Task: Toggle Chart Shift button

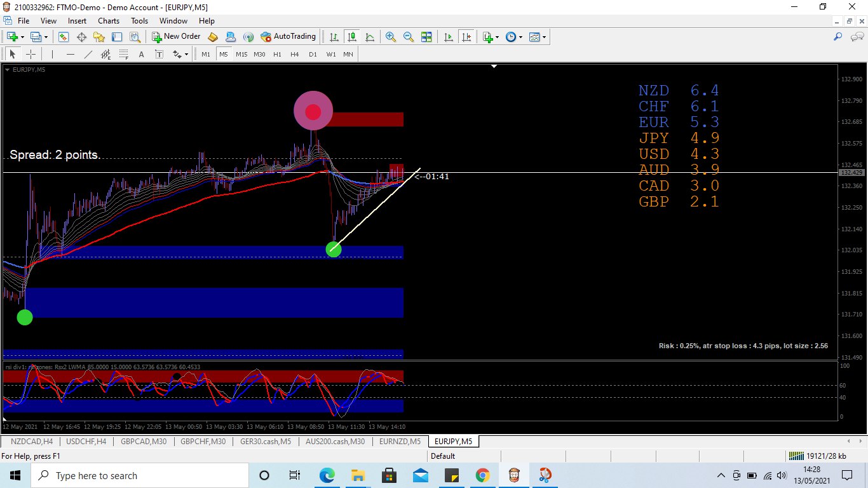Action: point(467,37)
